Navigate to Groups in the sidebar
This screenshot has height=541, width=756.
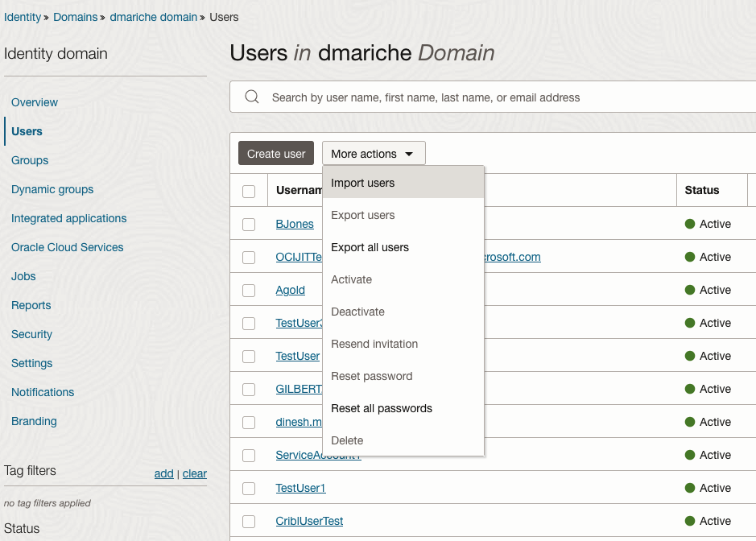click(x=29, y=160)
